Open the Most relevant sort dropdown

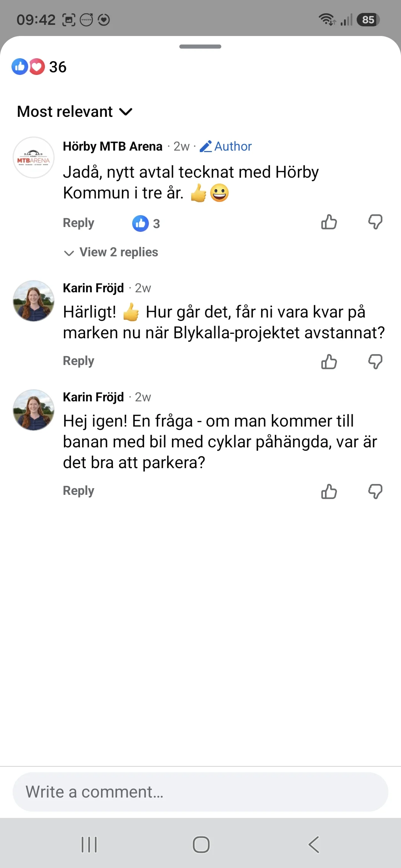pyautogui.click(x=75, y=112)
